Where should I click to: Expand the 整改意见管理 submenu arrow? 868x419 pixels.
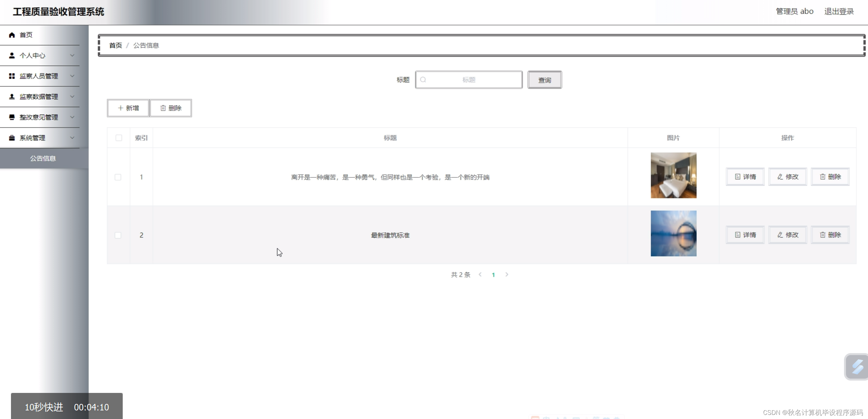pos(72,117)
